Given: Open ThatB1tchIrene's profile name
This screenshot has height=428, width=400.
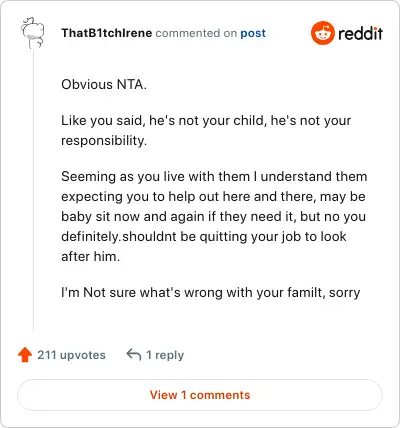Looking at the screenshot, I should click(107, 33).
